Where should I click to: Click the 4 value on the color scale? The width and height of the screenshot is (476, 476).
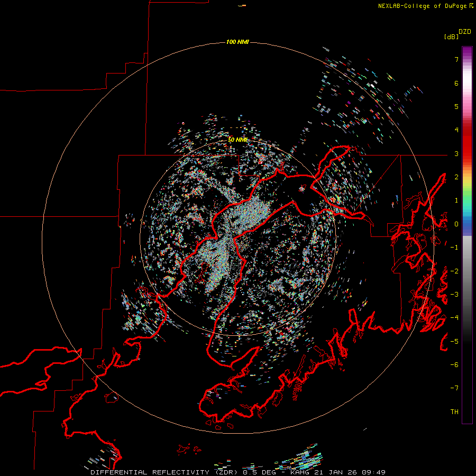click(x=456, y=130)
